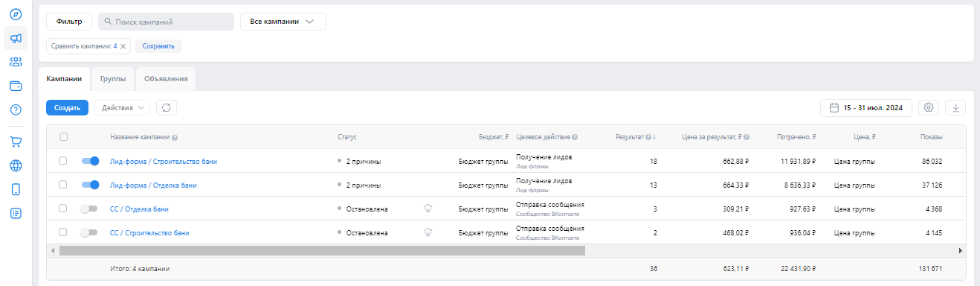Image resolution: width=980 pixels, height=286 pixels.
Task: Disable the Лид-форма / Строительство бани campaign toggle
Action: pyautogui.click(x=90, y=161)
